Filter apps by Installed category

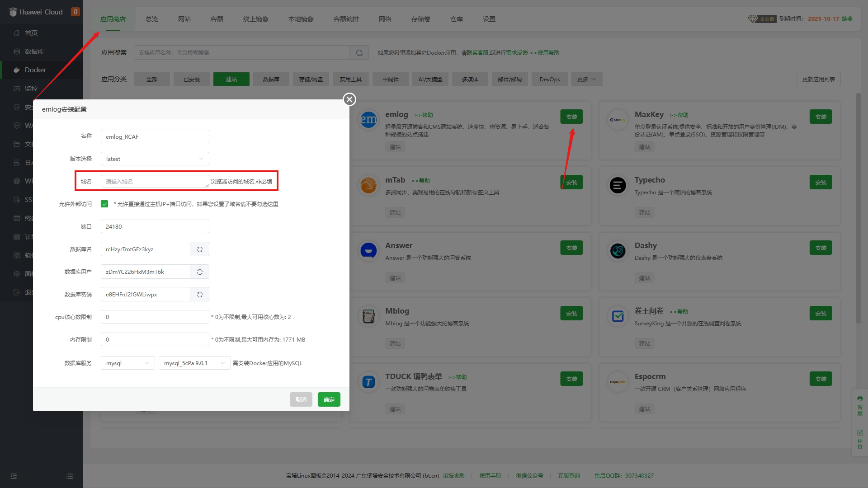[x=192, y=80]
